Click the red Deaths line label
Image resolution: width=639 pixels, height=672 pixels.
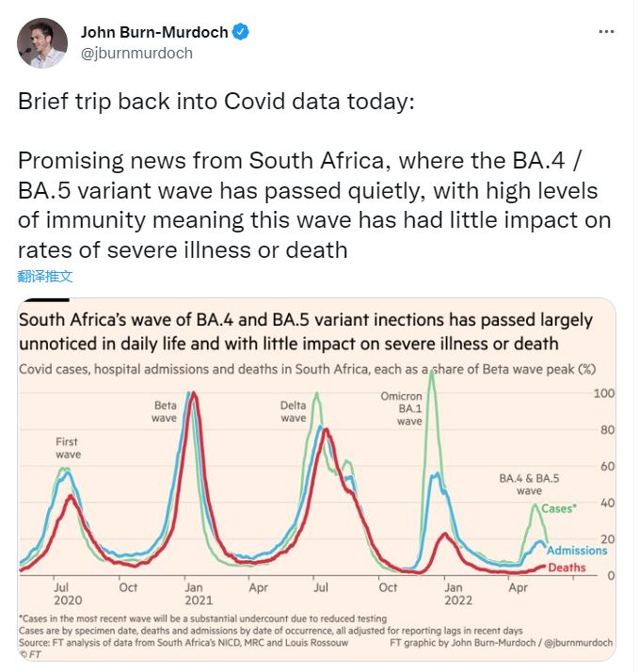click(x=567, y=568)
